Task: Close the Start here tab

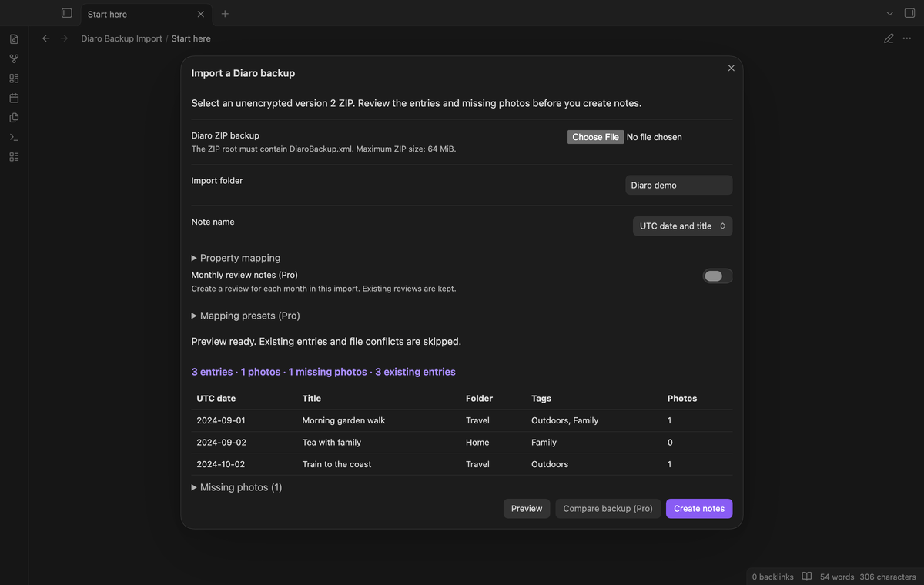Action: [x=201, y=14]
